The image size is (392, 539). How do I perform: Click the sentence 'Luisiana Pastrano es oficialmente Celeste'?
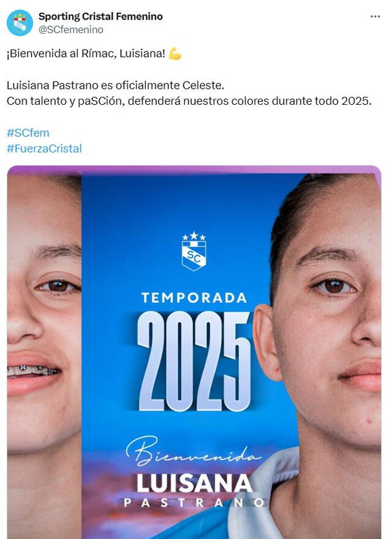[115, 85]
